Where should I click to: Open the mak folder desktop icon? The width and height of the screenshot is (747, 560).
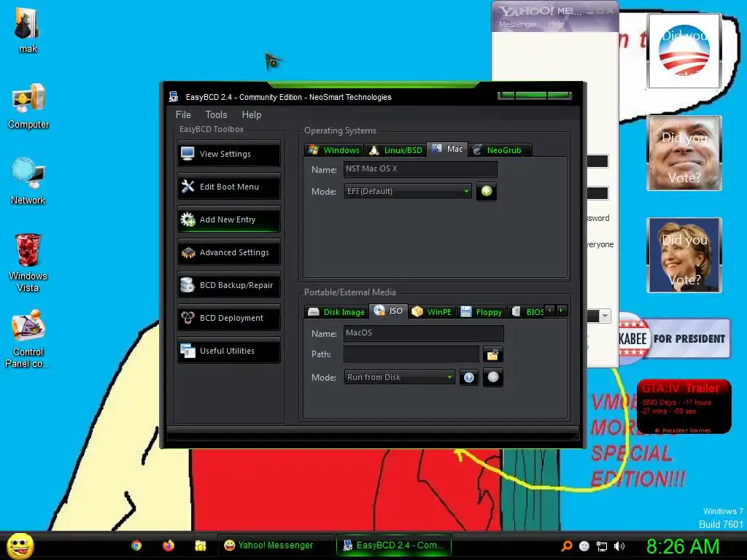click(x=28, y=28)
